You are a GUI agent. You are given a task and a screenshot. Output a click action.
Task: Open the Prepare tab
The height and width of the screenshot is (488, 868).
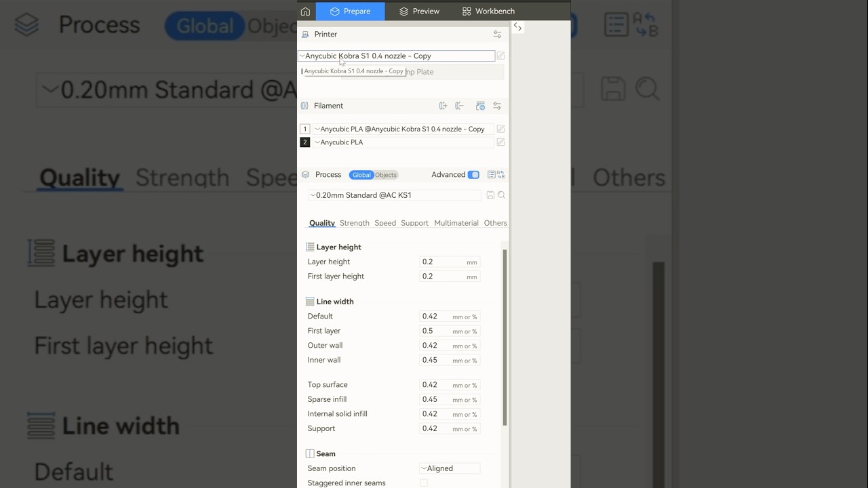pyautogui.click(x=350, y=12)
